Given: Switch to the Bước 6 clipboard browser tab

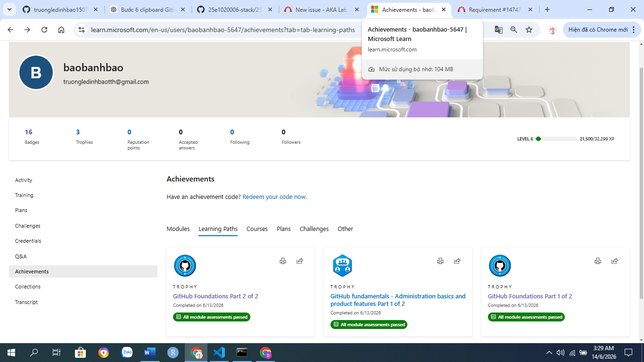Looking at the screenshot, I should coord(148,9).
